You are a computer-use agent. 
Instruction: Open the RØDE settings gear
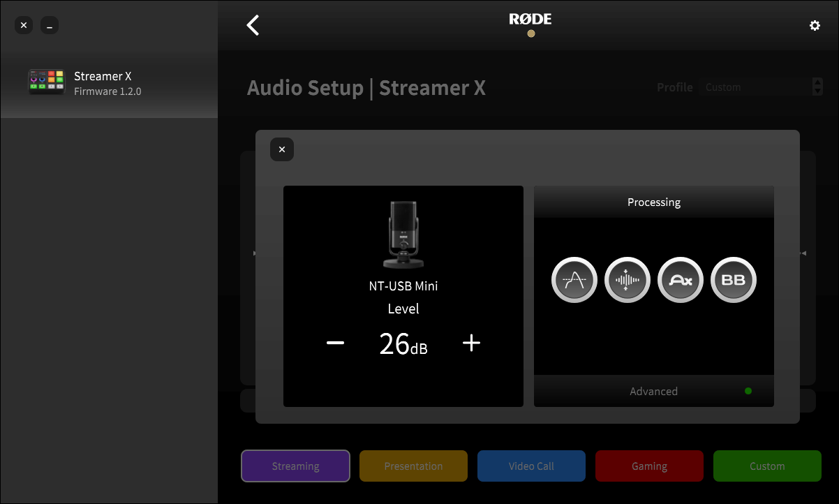click(x=815, y=25)
